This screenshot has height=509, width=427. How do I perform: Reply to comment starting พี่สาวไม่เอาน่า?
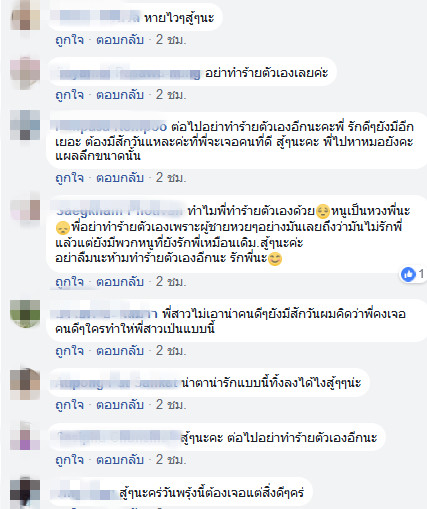[x=120, y=351]
